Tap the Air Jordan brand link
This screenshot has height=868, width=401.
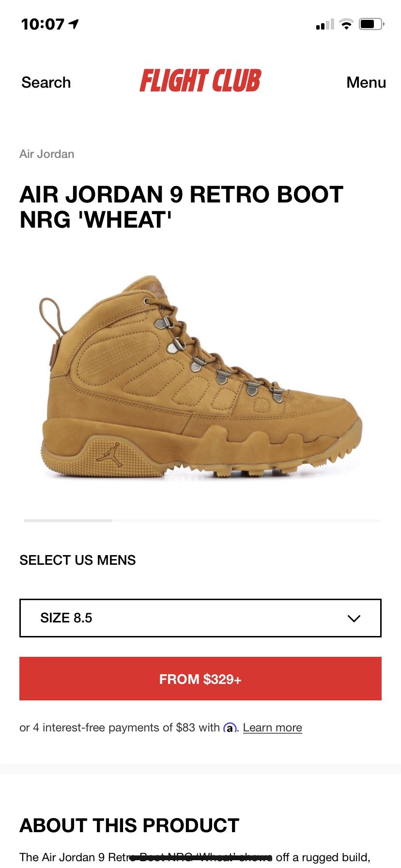click(x=47, y=154)
